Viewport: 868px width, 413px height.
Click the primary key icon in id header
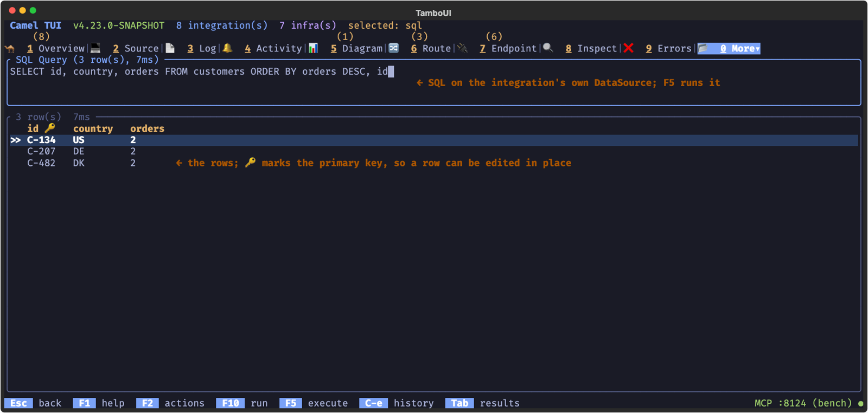[x=50, y=128]
